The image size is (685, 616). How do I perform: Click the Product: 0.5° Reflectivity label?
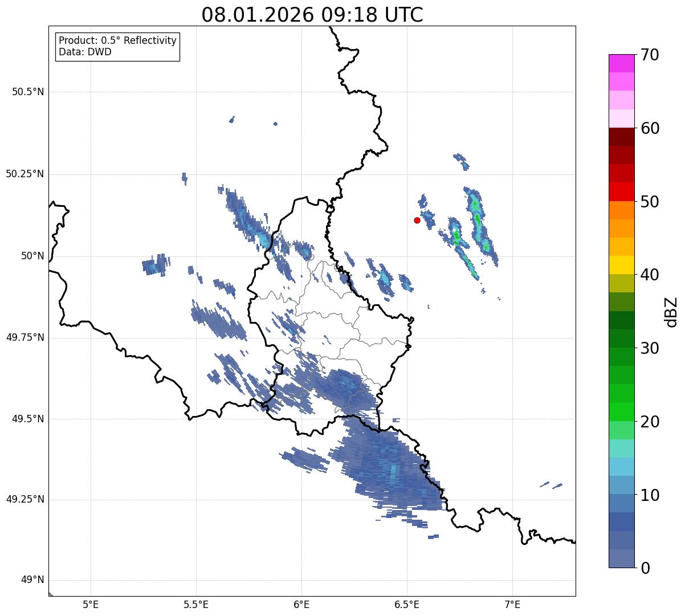tap(117, 40)
